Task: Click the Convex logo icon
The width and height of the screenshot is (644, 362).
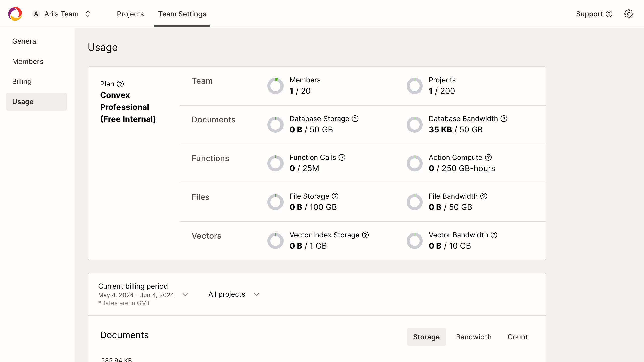Action: 15,14
